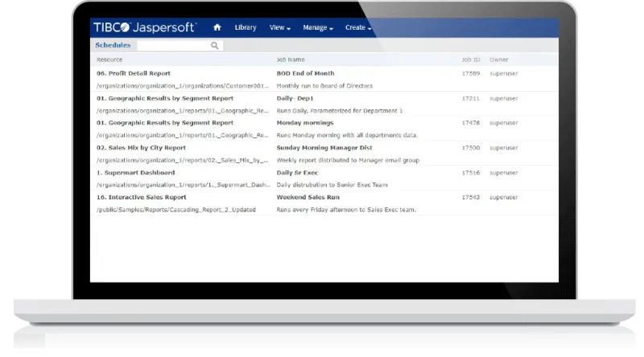Select job ID 17516
Viewport: 644px width, 357px height.
pyautogui.click(x=471, y=173)
